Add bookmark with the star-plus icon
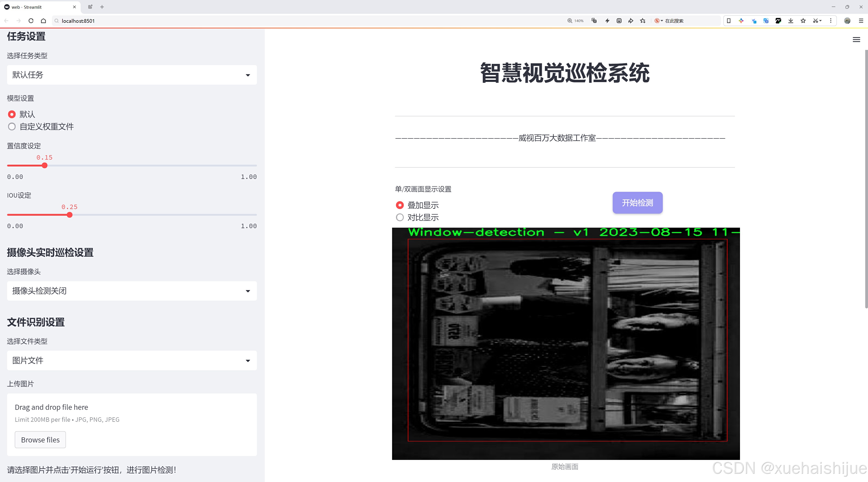The height and width of the screenshot is (482, 868). pos(643,21)
